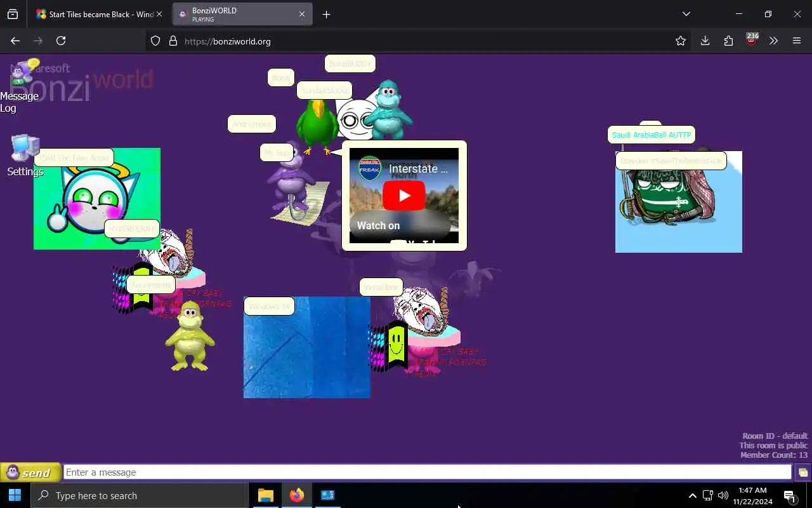Show hidden system tray icons chevron
This screenshot has width=812, height=508.
click(x=693, y=496)
